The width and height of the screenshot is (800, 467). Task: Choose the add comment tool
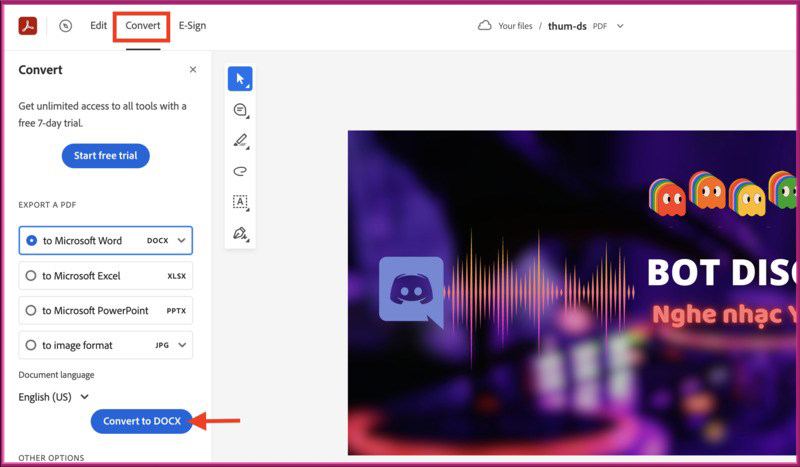pyautogui.click(x=240, y=110)
